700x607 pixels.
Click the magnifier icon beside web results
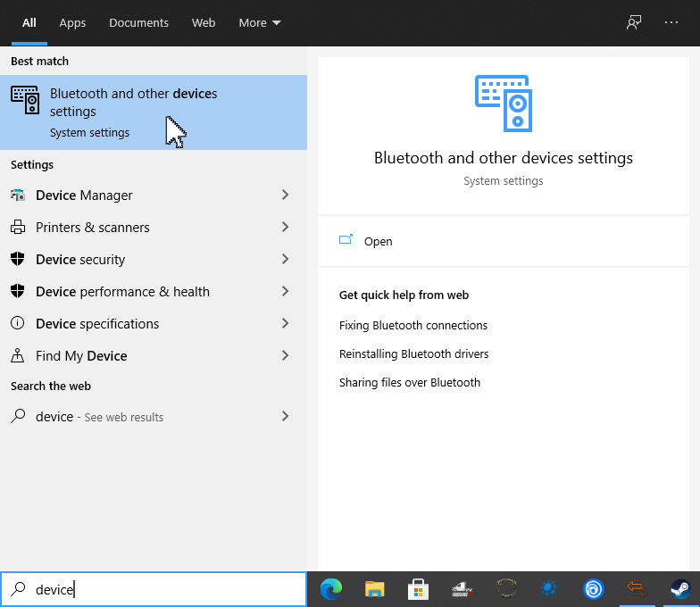coord(18,416)
